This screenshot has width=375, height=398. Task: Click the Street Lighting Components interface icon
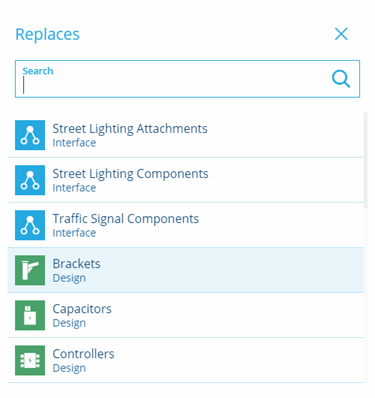point(30,180)
